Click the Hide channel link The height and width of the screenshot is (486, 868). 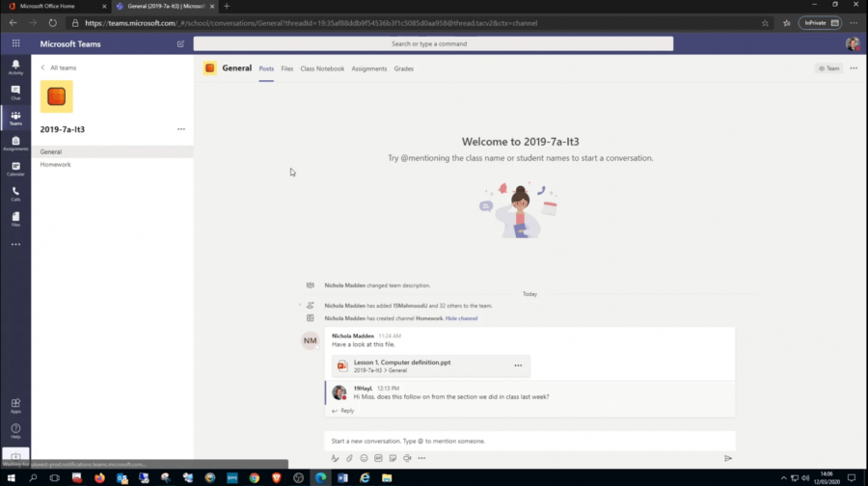pyautogui.click(x=461, y=318)
